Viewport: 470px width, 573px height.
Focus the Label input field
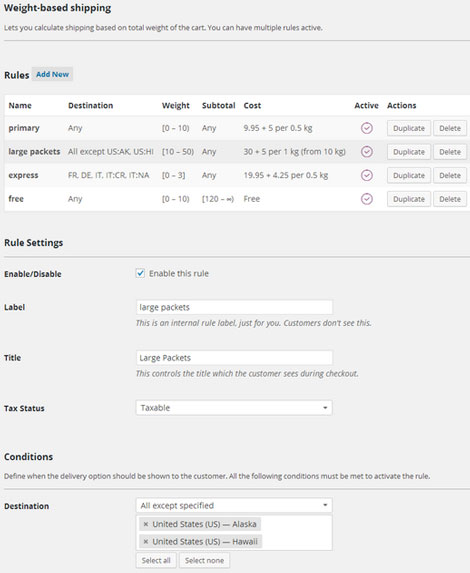pyautogui.click(x=234, y=307)
